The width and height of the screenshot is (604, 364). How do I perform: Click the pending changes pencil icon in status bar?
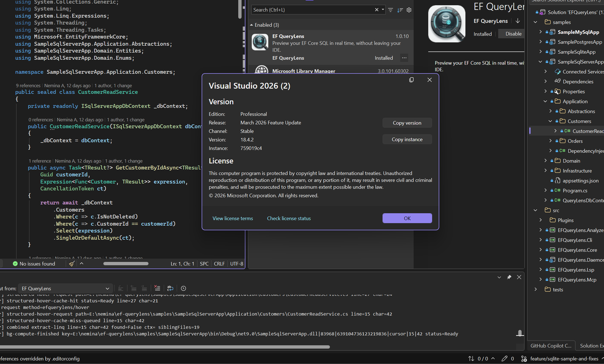pos(504,359)
